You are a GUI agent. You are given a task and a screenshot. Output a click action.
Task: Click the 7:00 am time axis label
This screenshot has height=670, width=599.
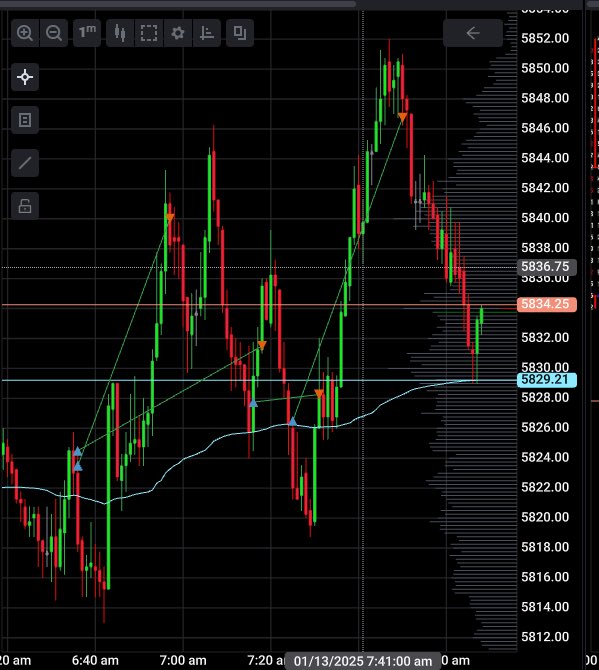tap(183, 661)
